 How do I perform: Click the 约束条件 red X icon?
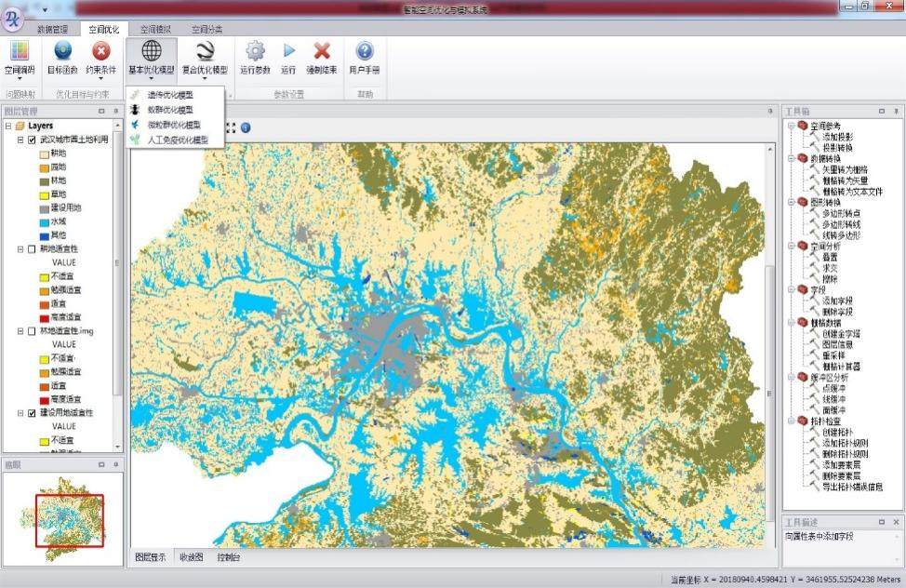(x=101, y=52)
